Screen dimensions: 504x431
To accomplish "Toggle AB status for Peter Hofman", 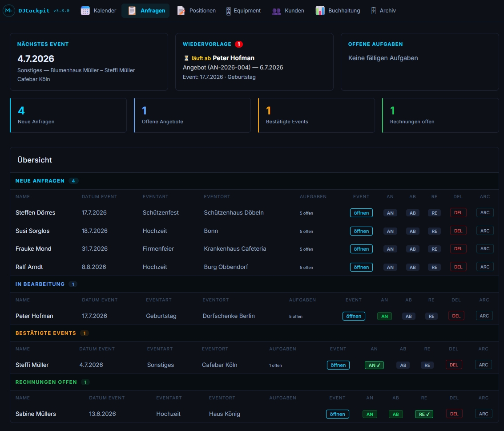I will (408, 316).
